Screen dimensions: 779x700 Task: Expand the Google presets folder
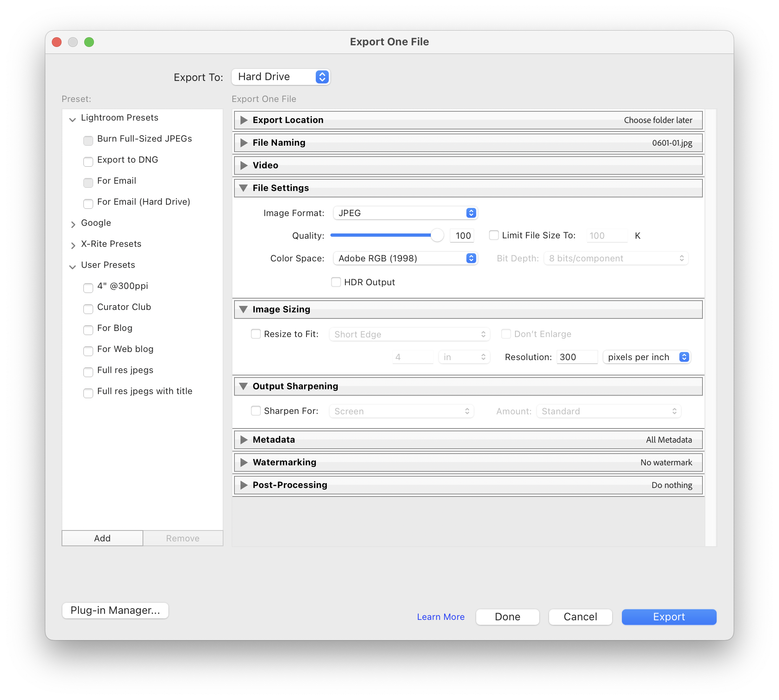pos(73,224)
